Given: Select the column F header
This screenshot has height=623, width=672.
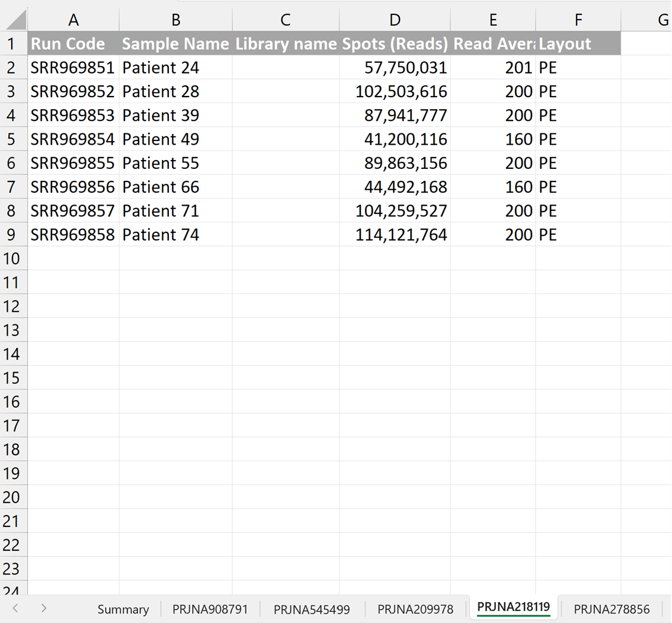Looking at the screenshot, I should point(578,20).
